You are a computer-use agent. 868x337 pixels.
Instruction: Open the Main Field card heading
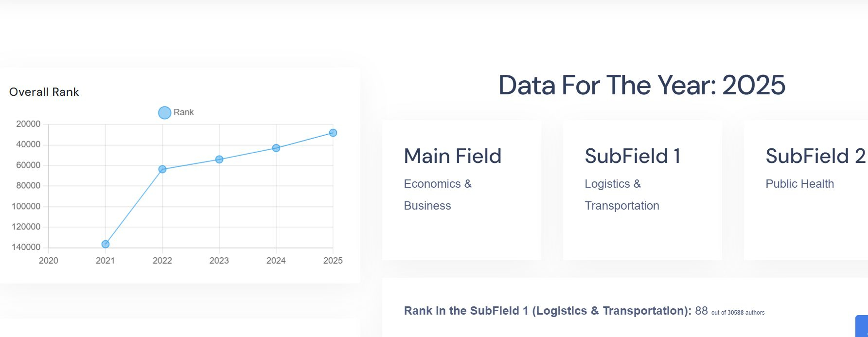click(x=452, y=156)
